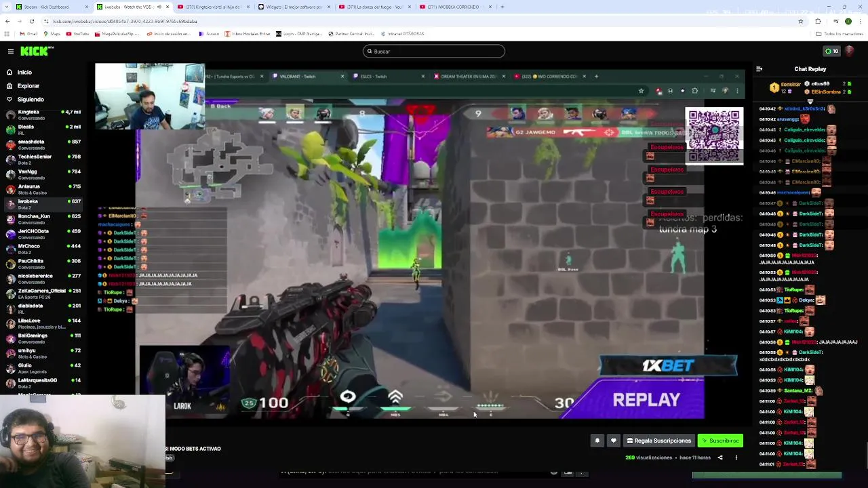
Task: Open more options three-dot menu below video
Action: [736, 457]
